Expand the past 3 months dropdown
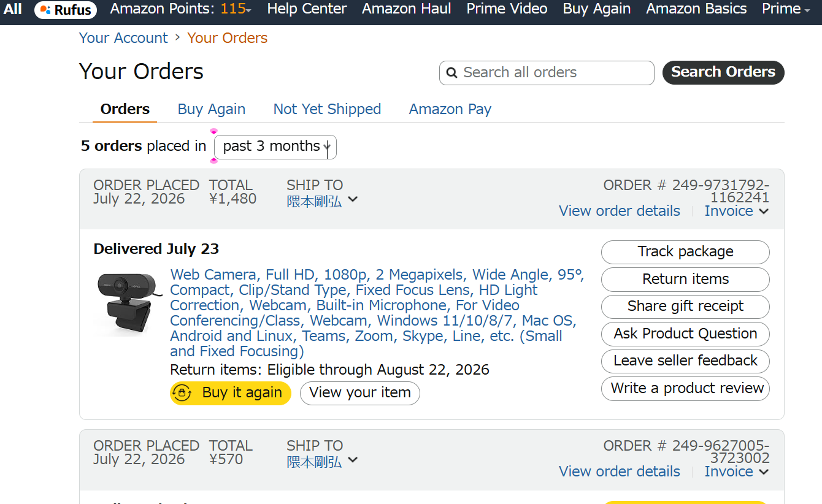The width and height of the screenshot is (822, 504). point(275,147)
